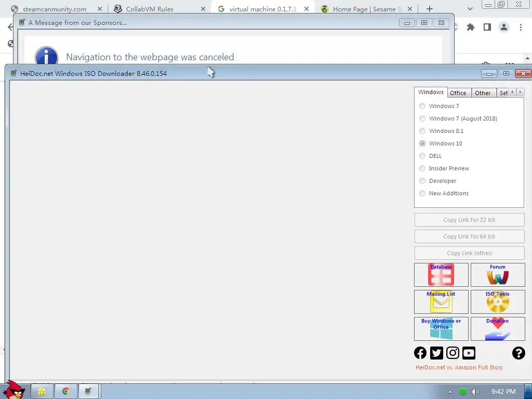This screenshot has height=399, width=532.
Task: Open the YouTube icon
Action: point(469,353)
